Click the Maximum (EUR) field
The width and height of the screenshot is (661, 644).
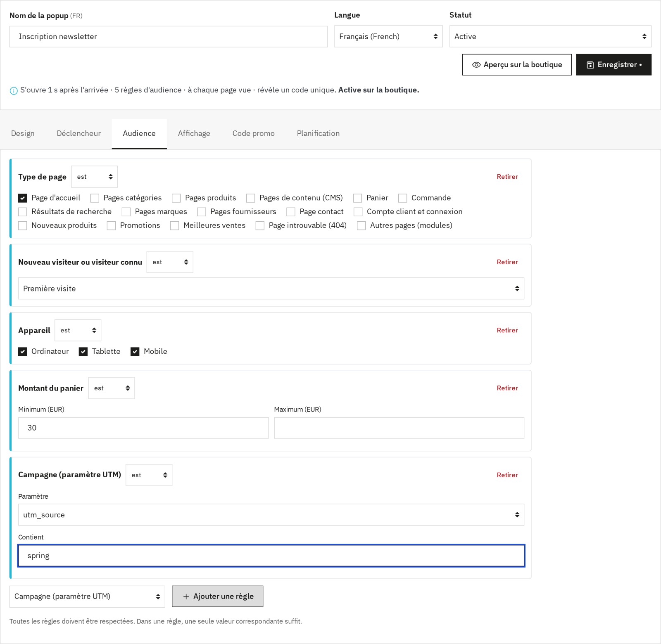coord(399,428)
